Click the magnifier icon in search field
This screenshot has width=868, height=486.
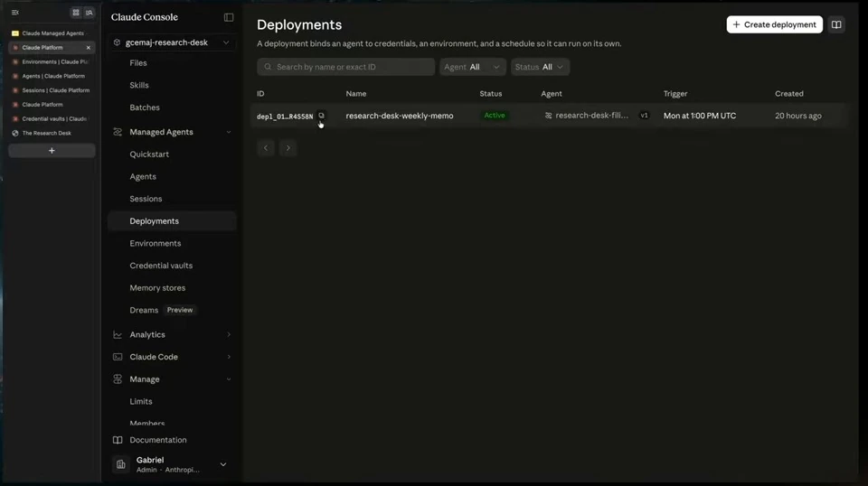tap(268, 67)
